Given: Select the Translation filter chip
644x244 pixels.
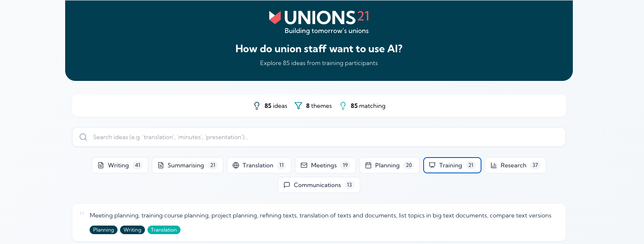Looking at the screenshot, I should tap(259, 165).
